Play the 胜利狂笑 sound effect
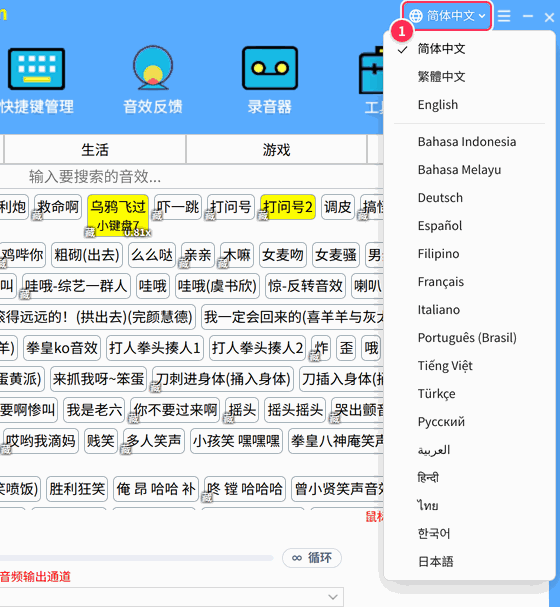Image resolution: width=560 pixels, height=607 pixels. point(77,489)
